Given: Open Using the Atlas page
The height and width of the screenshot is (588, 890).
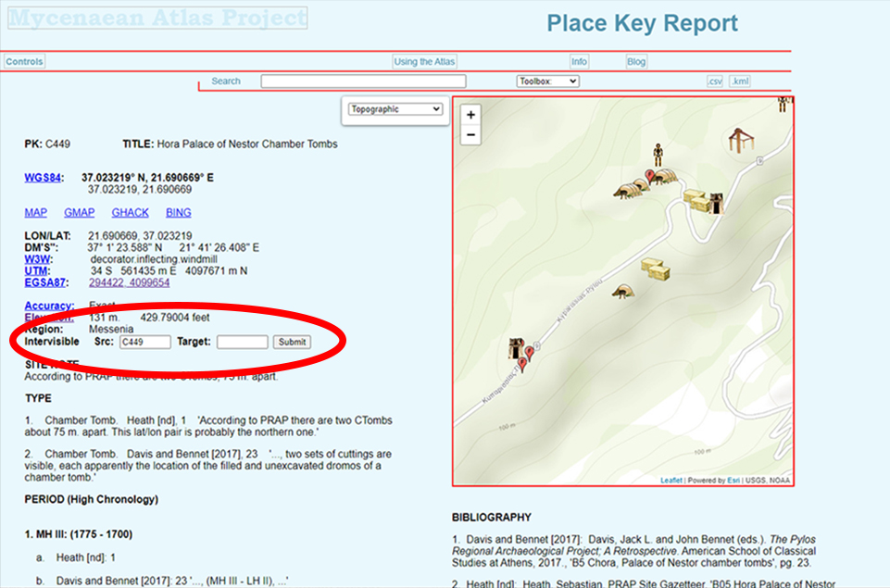Looking at the screenshot, I should (x=424, y=62).
